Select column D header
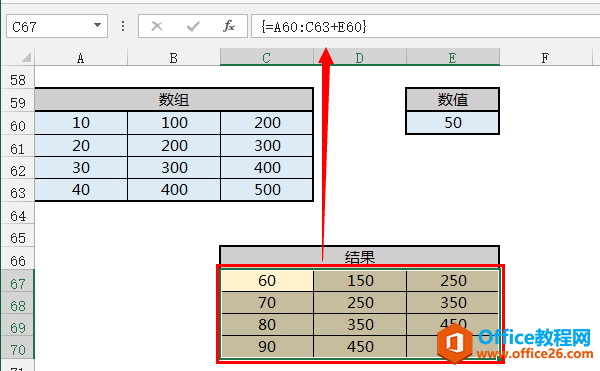The image size is (600, 371). (x=360, y=57)
